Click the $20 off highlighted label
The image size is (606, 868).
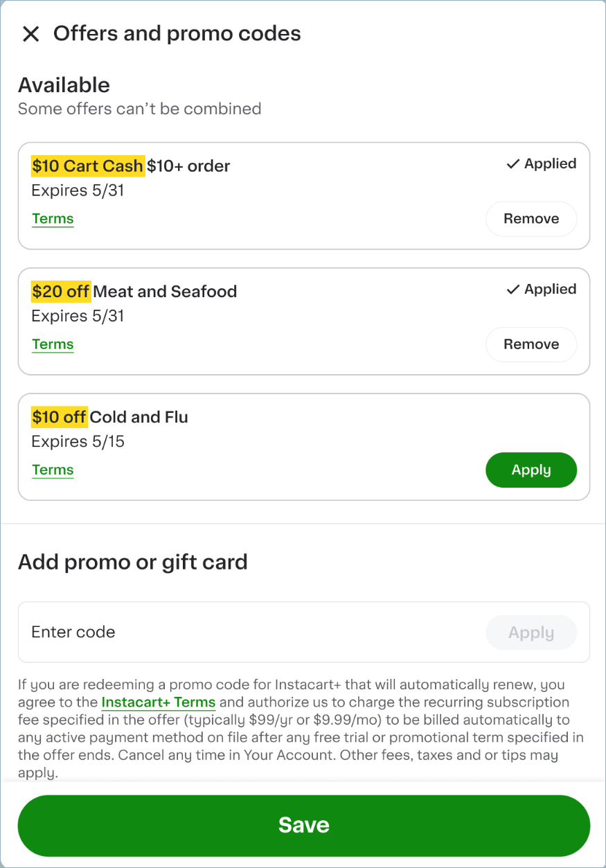pyautogui.click(x=61, y=291)
